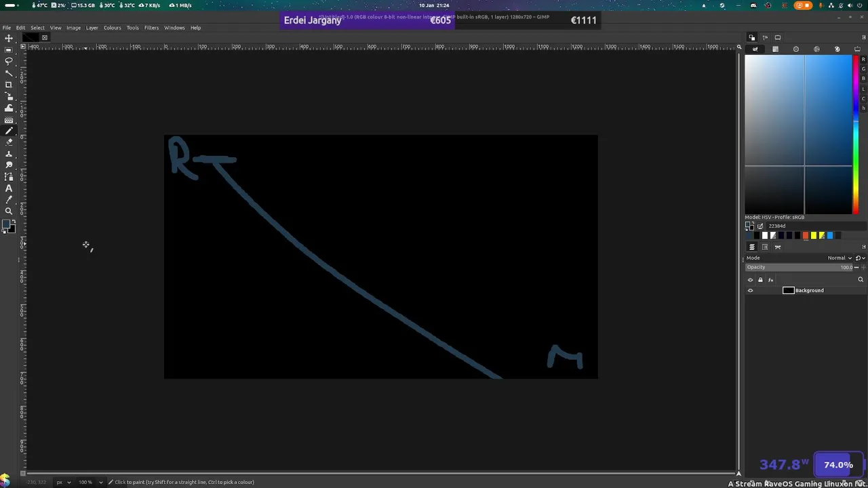Image resolution: width=868 pixels, height=488 pixels.
Task: Open the Image menu
Action: pos(73,28)
